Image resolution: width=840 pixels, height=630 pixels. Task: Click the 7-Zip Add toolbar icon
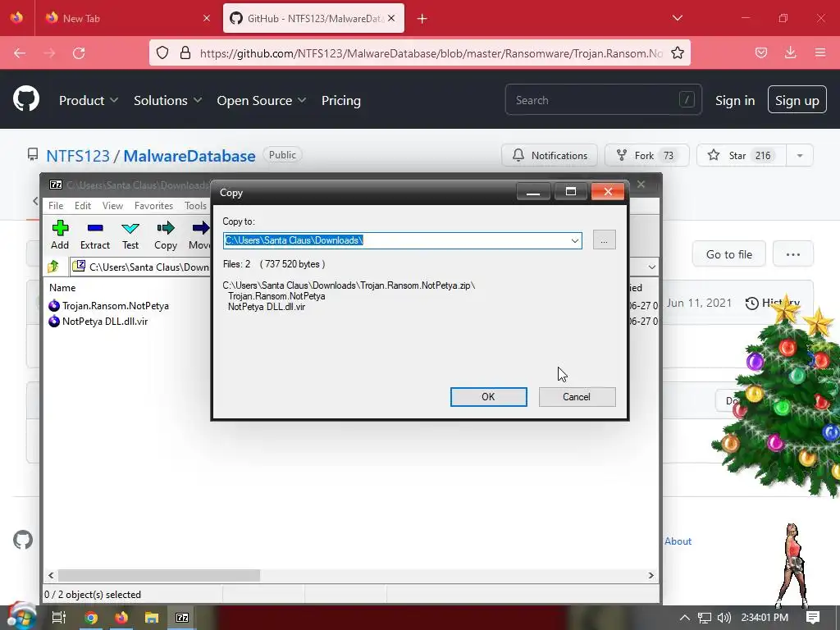pos(60,228)
